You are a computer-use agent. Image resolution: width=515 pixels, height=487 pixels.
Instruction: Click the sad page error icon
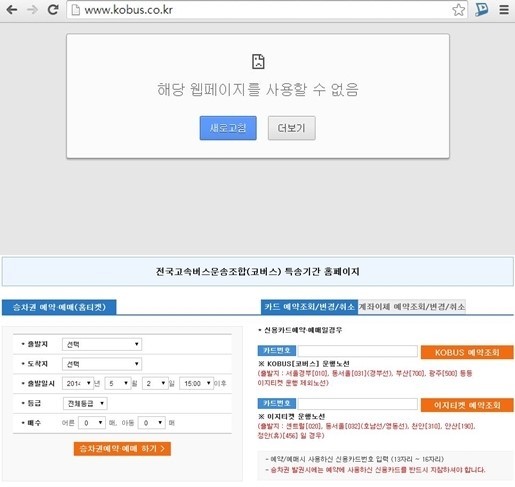pyautogui.click(x=258, y=61)
